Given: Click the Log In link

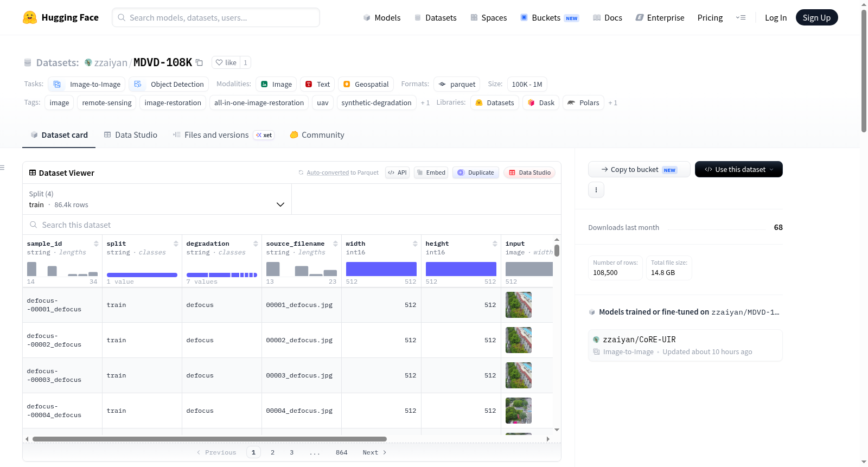Looking at the screenshot, I should click(x=776, y=17).
